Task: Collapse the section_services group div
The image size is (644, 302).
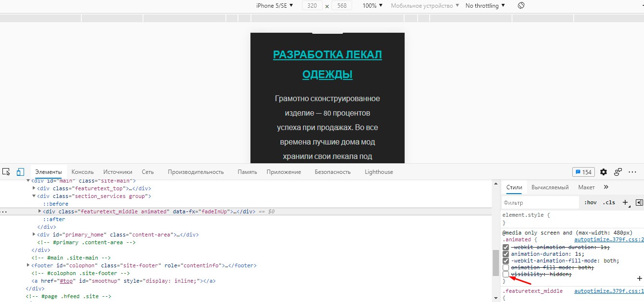Action: (34, 196)
